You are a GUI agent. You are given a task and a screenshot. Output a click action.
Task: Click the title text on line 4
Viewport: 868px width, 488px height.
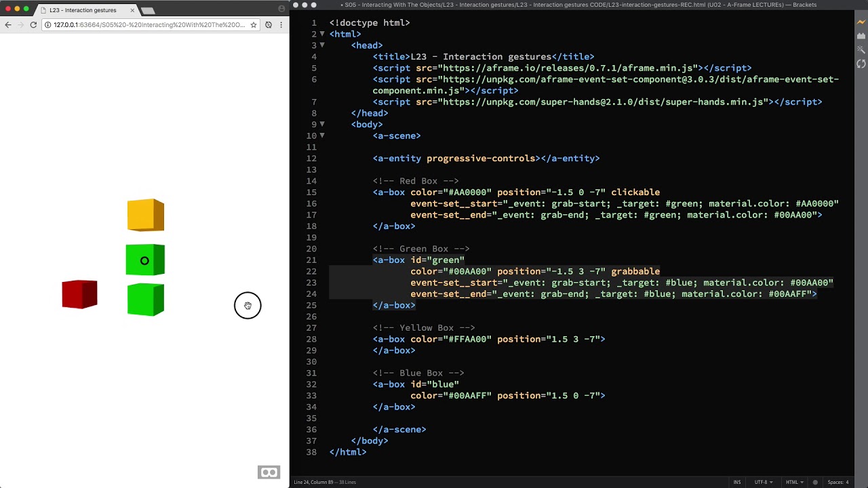click(481, 57)
